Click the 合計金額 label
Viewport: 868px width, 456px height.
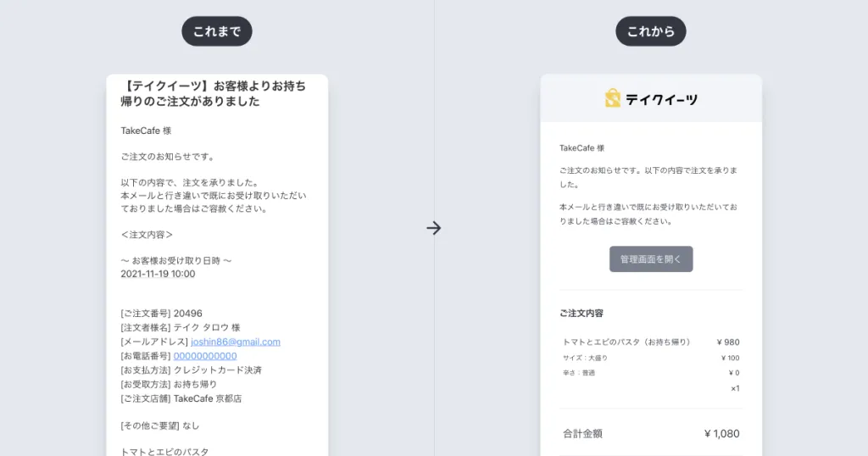click(x=582, y=433)
